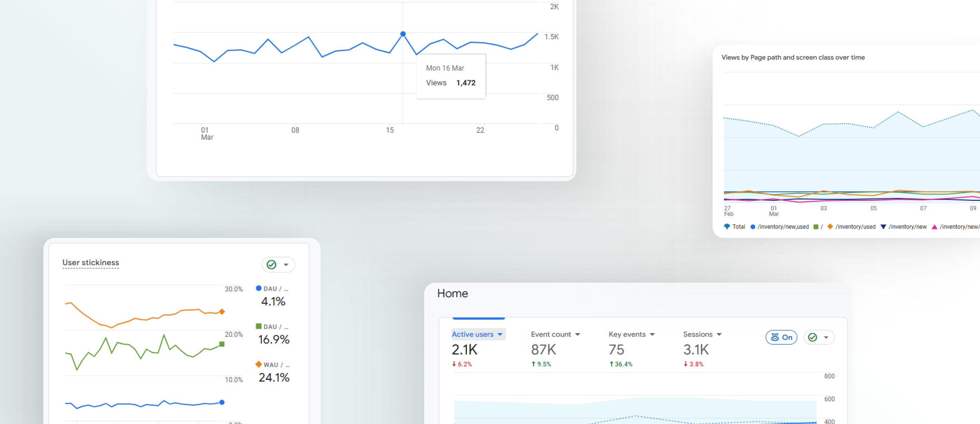Expand the Event count dropdown
The width and height of the screenshot is (980, 424).
click(577, 334)
